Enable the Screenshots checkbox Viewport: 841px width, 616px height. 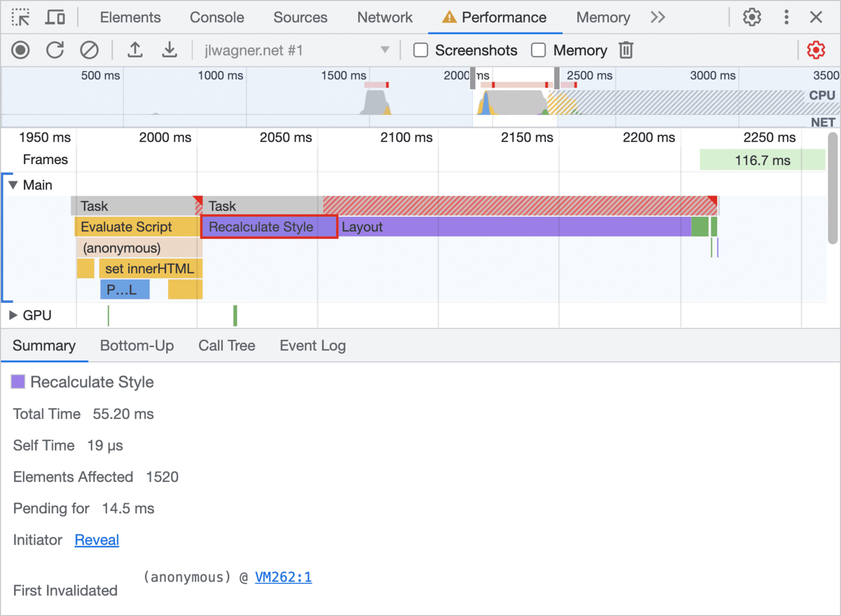click(x=420, y=50)
